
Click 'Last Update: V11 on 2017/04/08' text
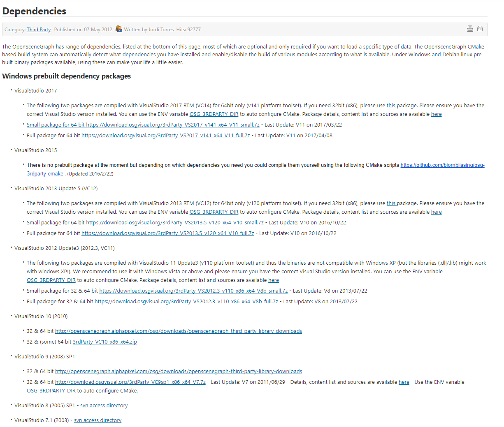pos(294,136)
